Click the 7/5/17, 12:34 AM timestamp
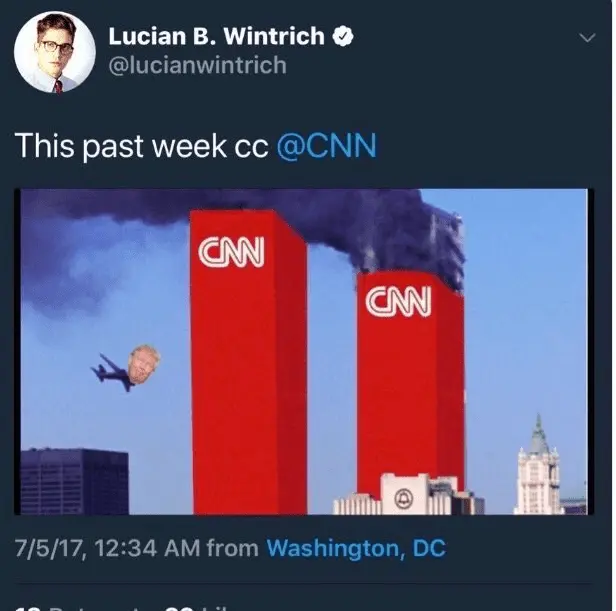This screenshot has width=616, height=611. pyautogui.click(x=108, y=548)
